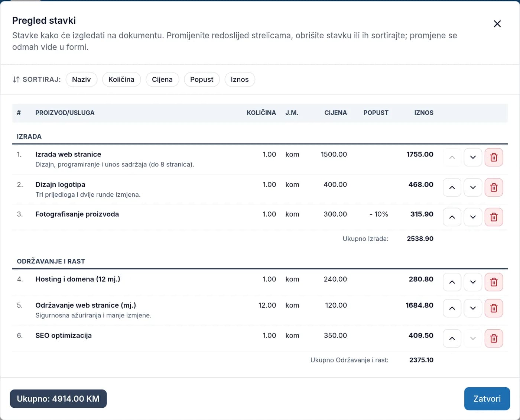Delete the Održavanje web stranice item
Viewport: 520px width, 420px height.
pyautogui.click(x=494, y=308)
